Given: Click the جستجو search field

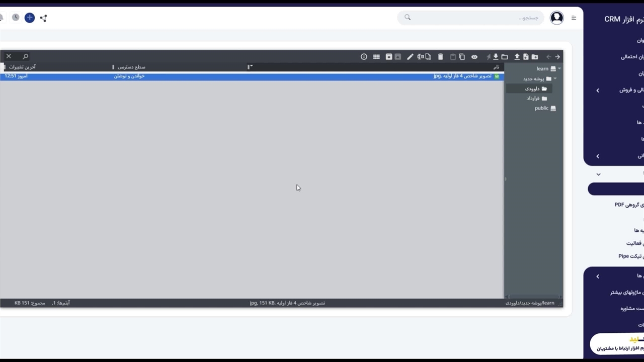Looking at the screenshot, I should (x=473, y=18).
